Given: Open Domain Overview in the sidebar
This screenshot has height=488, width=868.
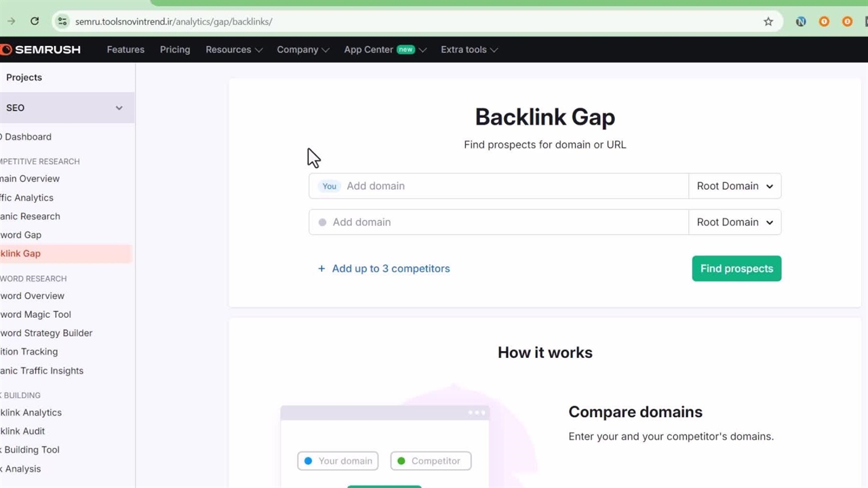Looking at the screenshot, I should coord(30,179).
